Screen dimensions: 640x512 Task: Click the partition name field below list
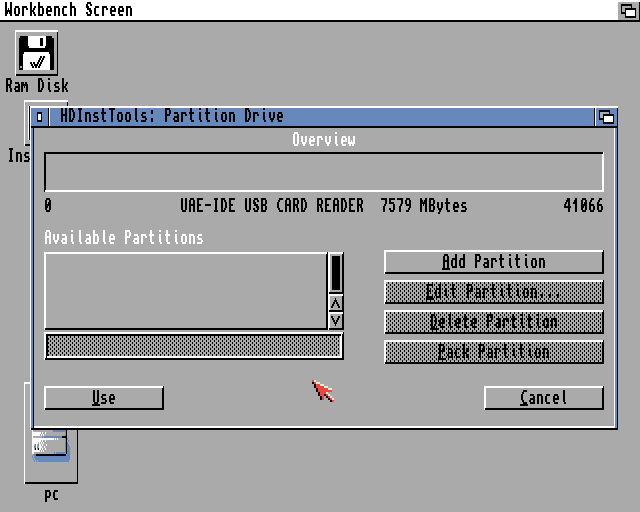(x=193, y=346)
